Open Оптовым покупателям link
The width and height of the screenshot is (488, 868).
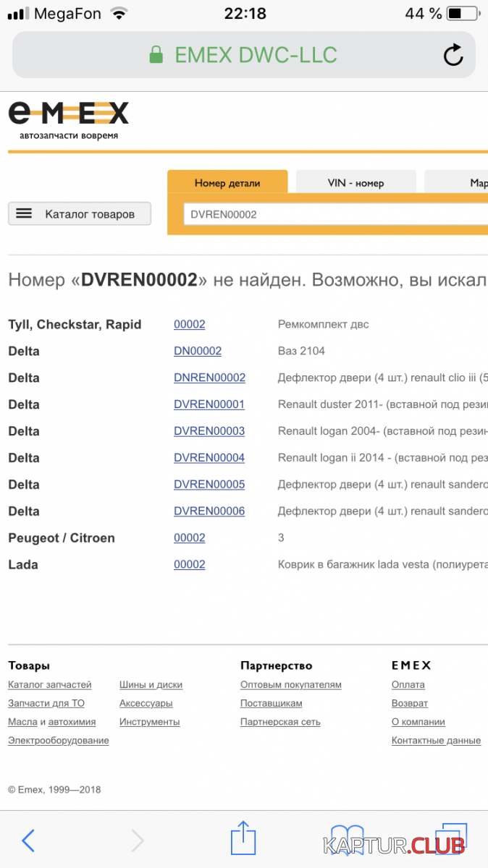291,684
